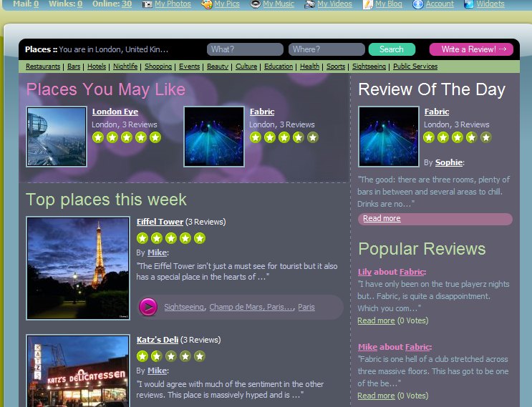Click into the Where? search field
Screen dimensions: 532x407
327,49
